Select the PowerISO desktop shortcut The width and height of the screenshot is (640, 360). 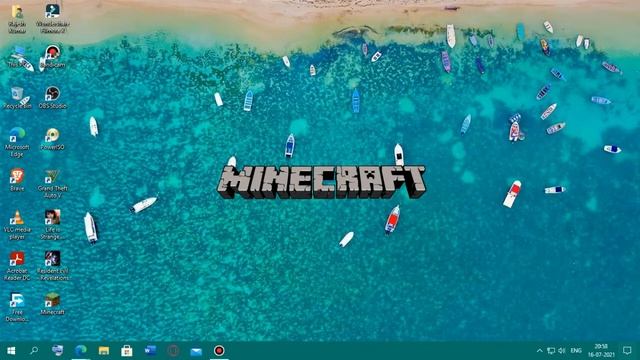tap(53, 139)
